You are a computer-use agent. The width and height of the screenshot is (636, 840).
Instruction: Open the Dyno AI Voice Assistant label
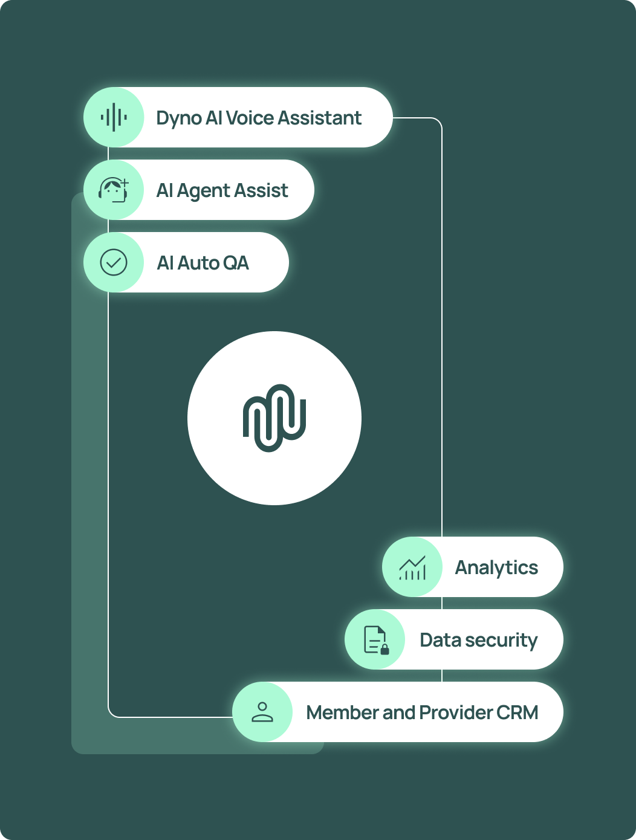(x=259, y=118)
